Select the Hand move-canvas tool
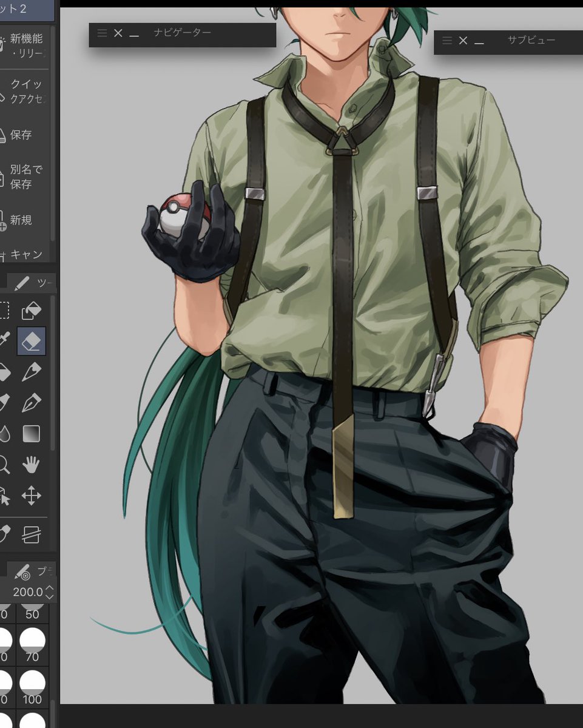 [32, 465]
